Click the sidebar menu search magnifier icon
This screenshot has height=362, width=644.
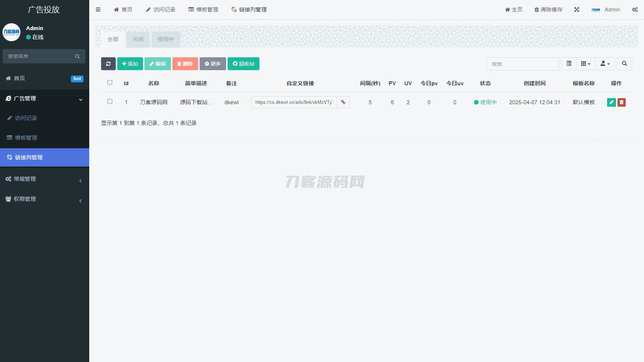tap(77, 56)
